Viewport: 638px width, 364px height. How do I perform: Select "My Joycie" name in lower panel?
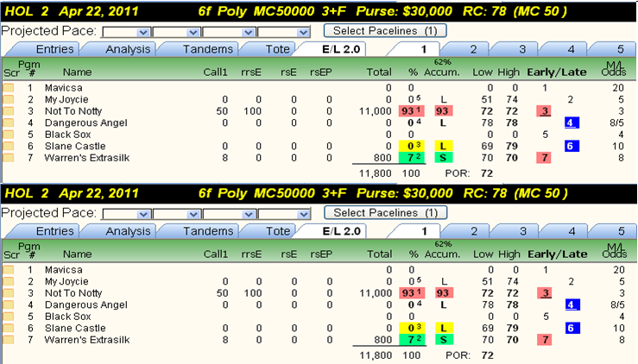click(x=66, y=281)
